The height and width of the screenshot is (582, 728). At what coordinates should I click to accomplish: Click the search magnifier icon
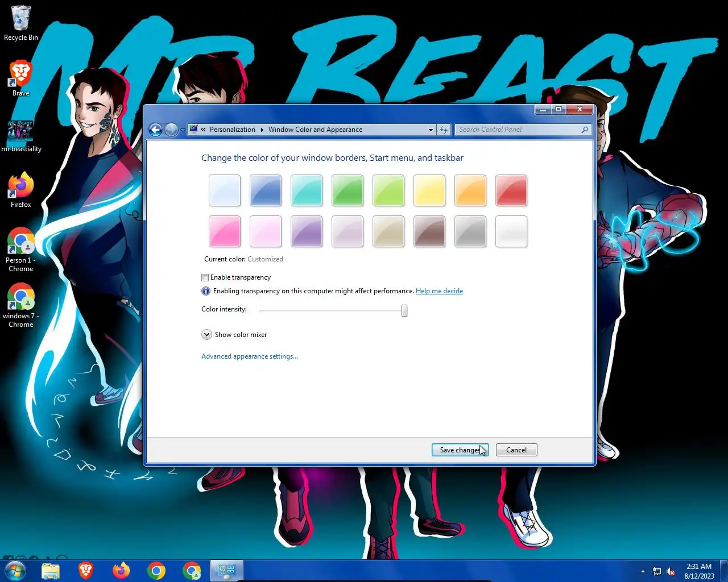585,130
